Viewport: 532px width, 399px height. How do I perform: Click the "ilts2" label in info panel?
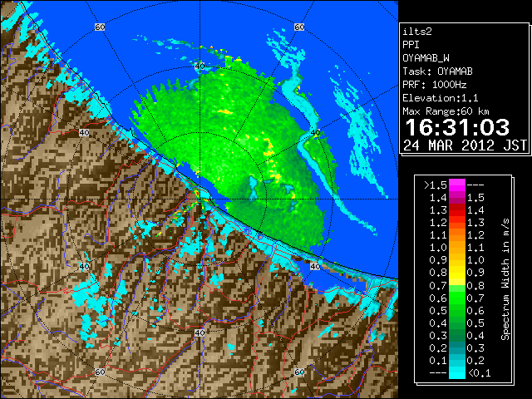coord(417,32)
